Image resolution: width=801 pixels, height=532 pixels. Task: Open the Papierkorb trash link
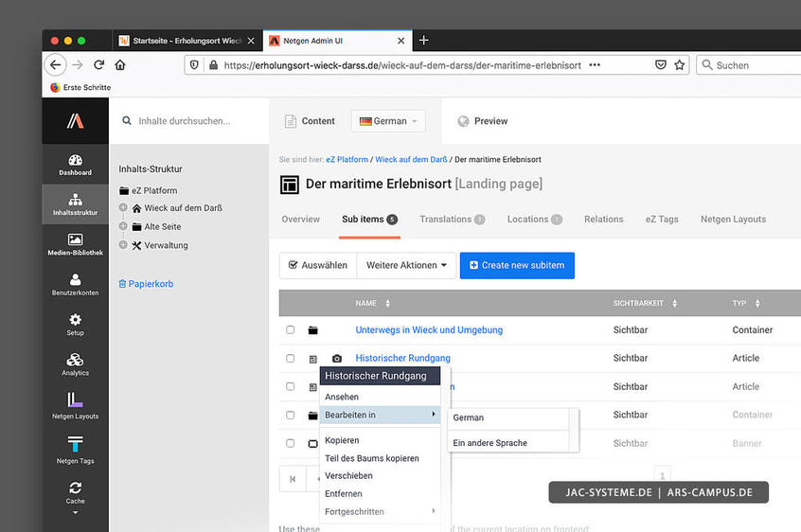146,284
